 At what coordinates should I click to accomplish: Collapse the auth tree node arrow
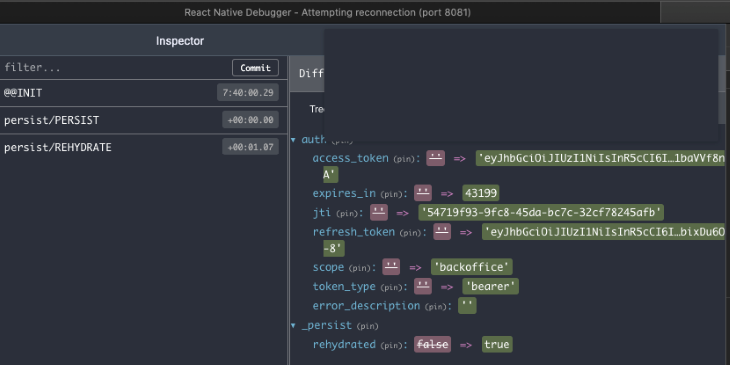click(x=293, y=140)
